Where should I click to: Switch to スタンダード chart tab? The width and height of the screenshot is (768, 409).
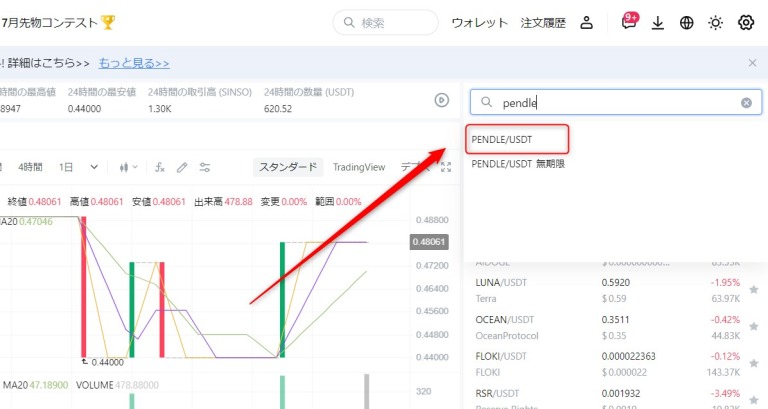pyautogui.click(x=288, y=167)
